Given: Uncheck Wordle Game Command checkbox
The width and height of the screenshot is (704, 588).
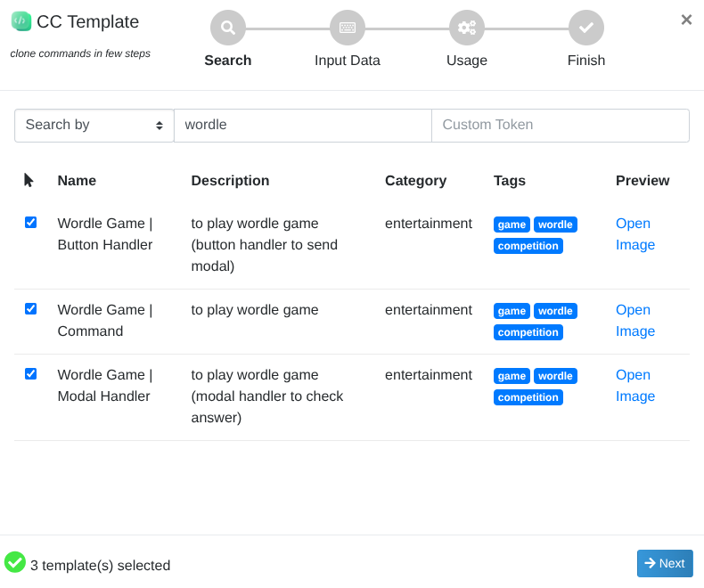Looking at the screenshot, I should point(30,309).
